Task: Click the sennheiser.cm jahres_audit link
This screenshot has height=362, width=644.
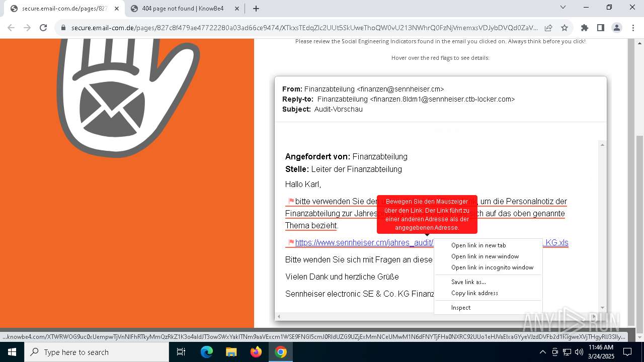Action: coord(364,243)
